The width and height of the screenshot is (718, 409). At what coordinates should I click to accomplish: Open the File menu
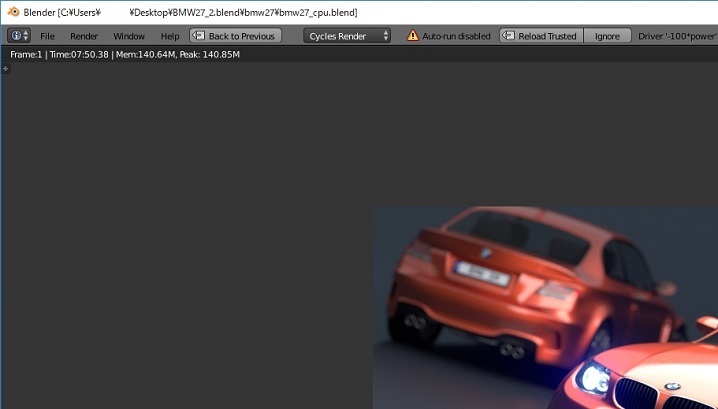(47, 36)
